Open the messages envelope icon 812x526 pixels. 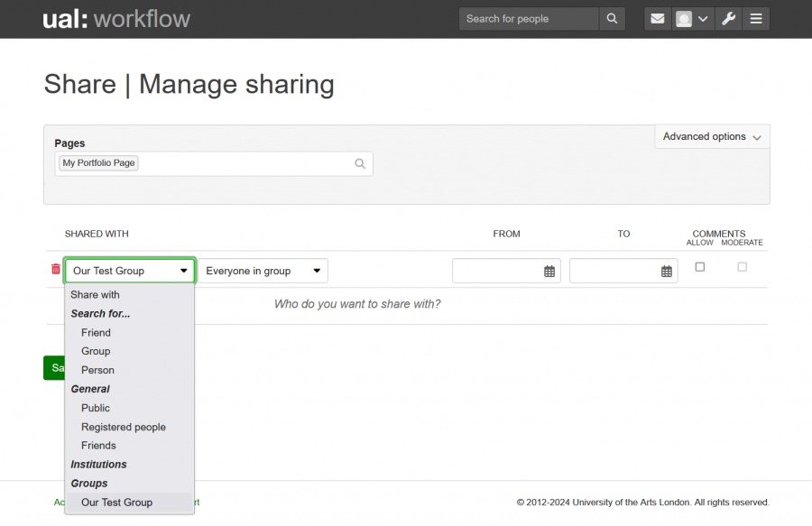[658, 18]
